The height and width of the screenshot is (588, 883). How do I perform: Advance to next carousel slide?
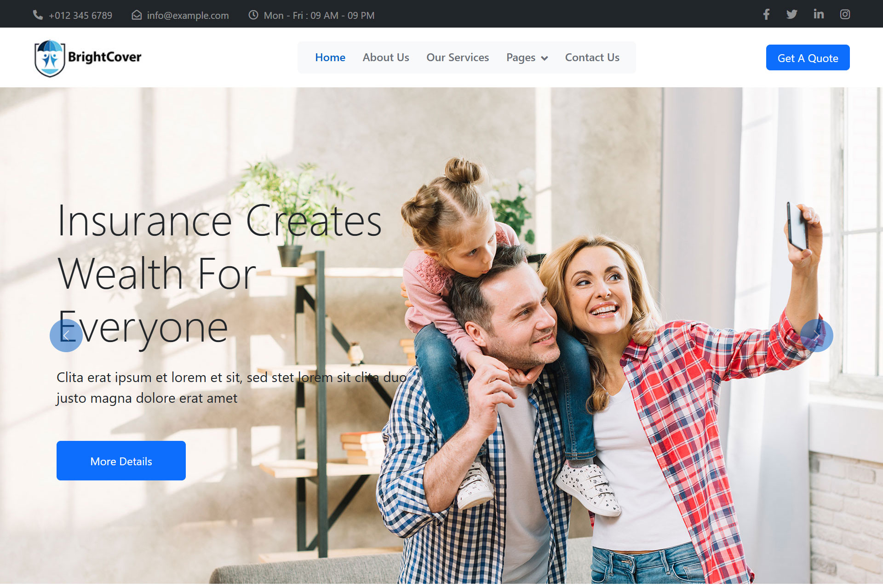816,336
